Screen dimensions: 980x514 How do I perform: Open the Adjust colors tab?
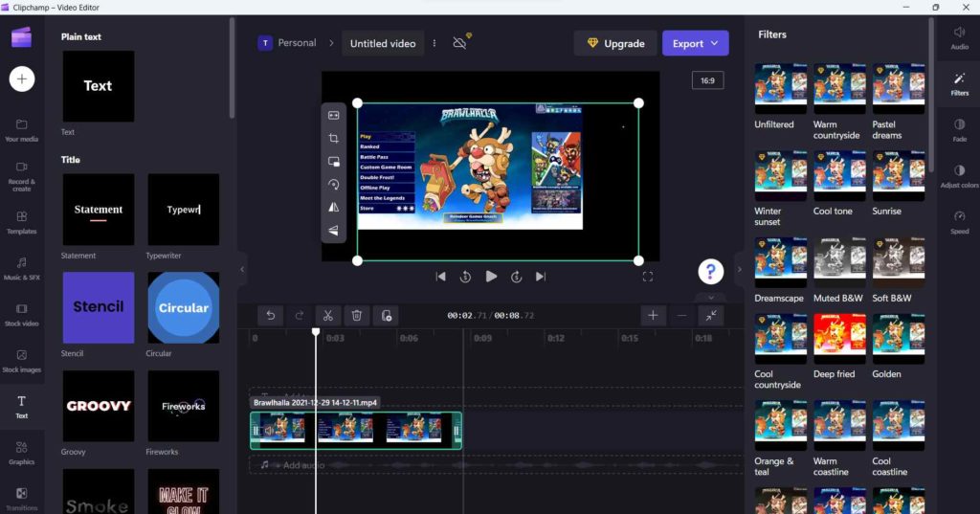[959, 176]
